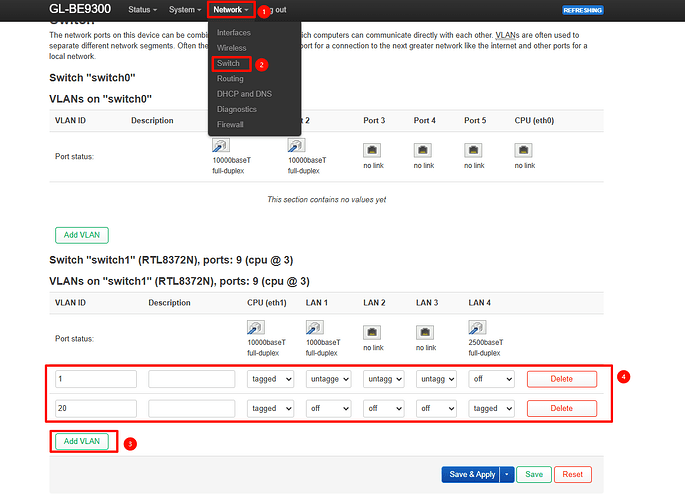This screenshot has width=685, height=500.
Task: Delete the VLAN 20 row
Action: [x=561, y=408]
